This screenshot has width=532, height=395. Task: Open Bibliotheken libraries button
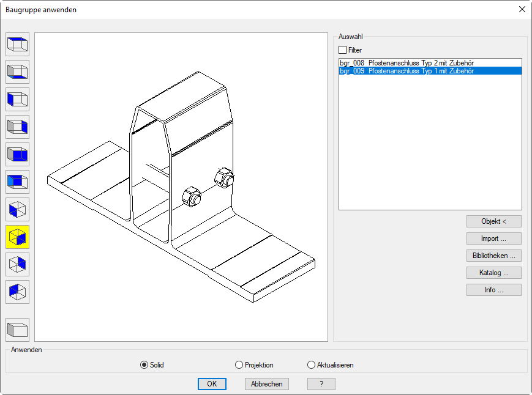point(493,256)
